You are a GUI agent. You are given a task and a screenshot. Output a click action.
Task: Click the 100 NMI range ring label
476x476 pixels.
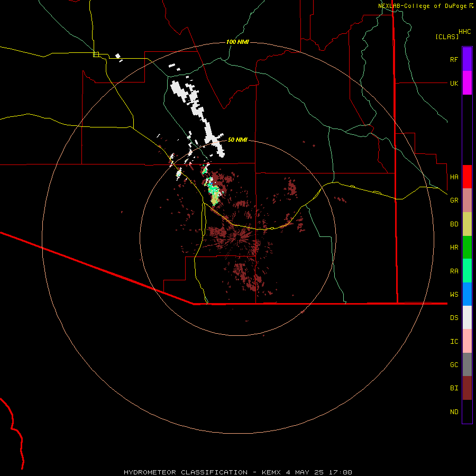coord(237,42)
